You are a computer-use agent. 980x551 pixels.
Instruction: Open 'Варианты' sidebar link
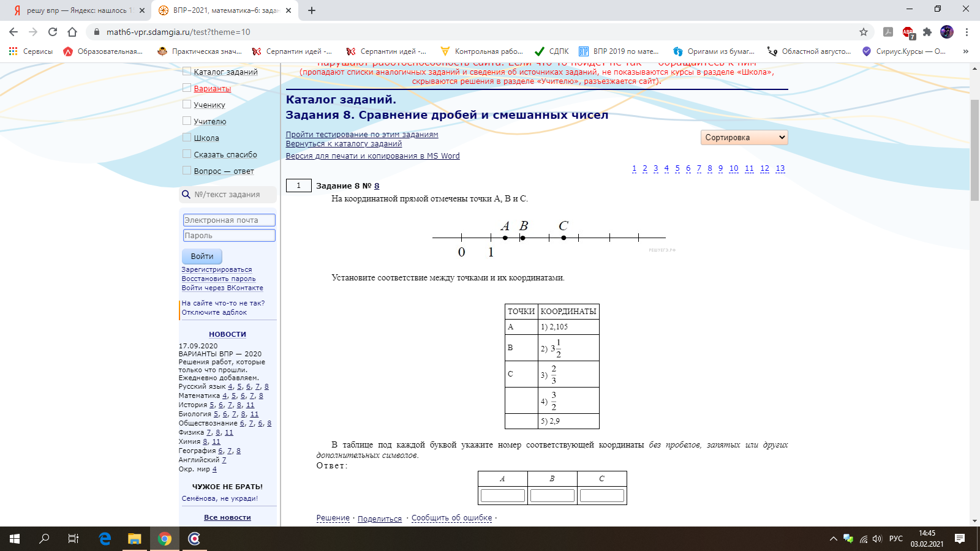click(x=212, y=88)
